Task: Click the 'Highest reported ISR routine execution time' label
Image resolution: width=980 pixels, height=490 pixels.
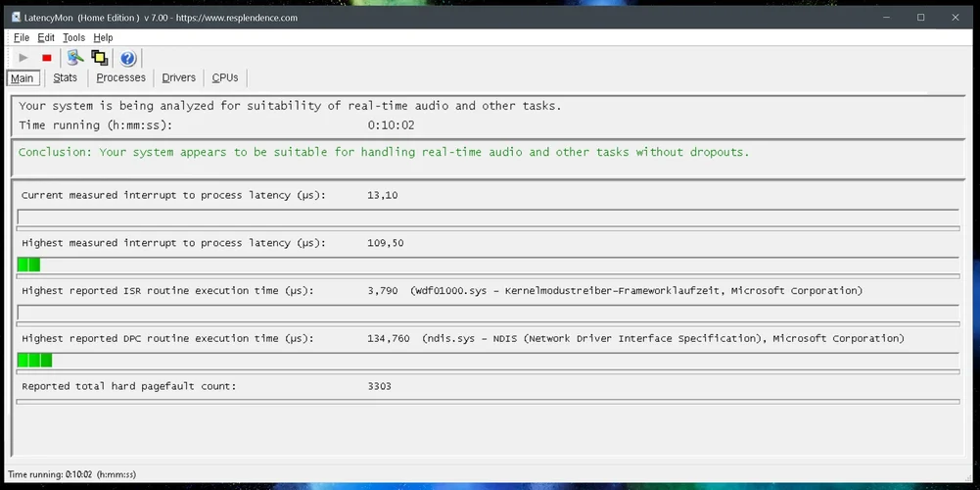Action: 167,291
